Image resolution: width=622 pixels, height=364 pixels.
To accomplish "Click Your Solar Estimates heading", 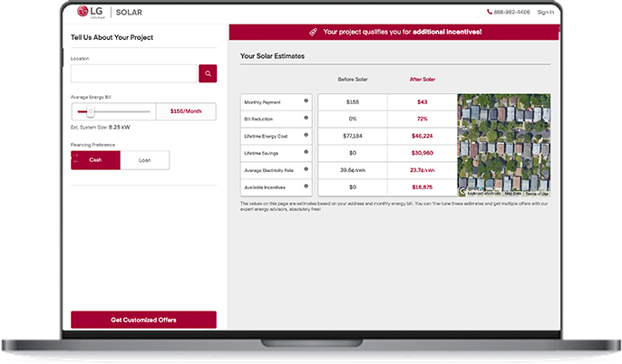I will tap(272, 56).
